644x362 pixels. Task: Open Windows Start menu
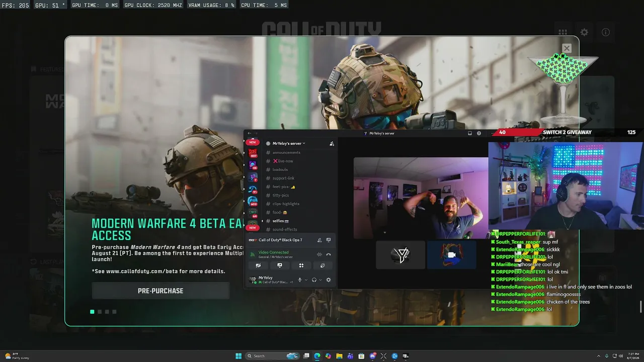tap(238, 356)
